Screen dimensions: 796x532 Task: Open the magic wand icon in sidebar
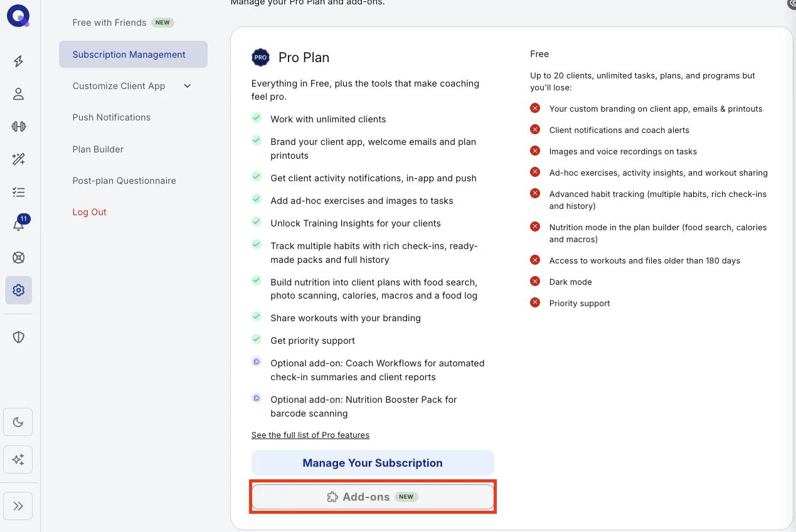(x=19, y=159)
